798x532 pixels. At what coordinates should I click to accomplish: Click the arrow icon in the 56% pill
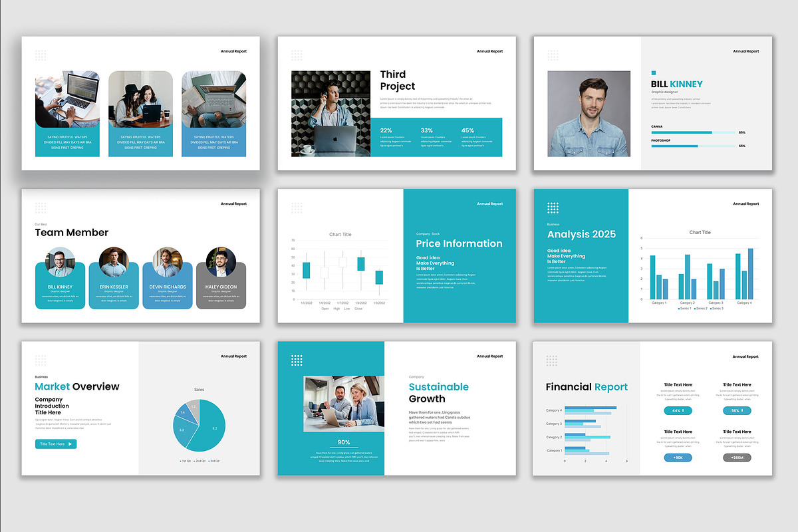(x=743, y=411)
